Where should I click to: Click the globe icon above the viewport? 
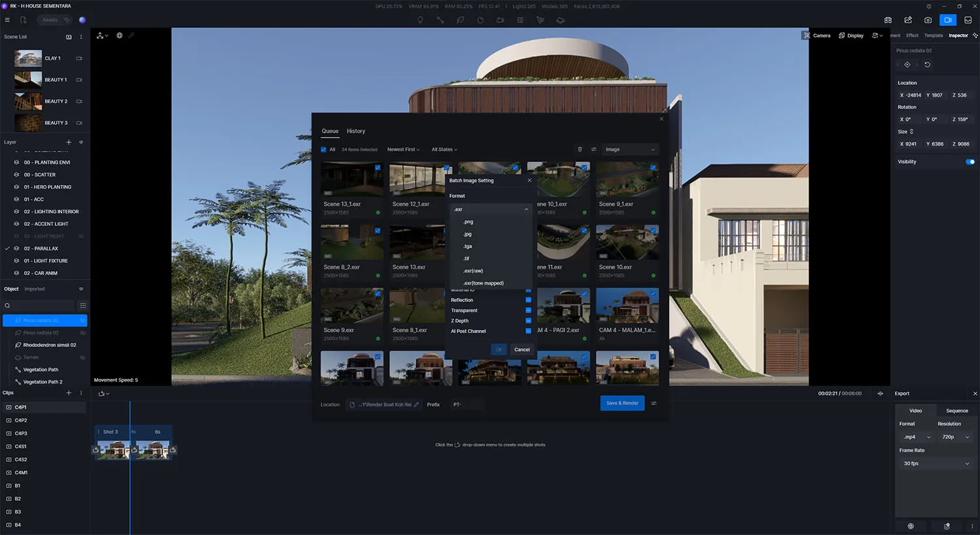[120, 35]
